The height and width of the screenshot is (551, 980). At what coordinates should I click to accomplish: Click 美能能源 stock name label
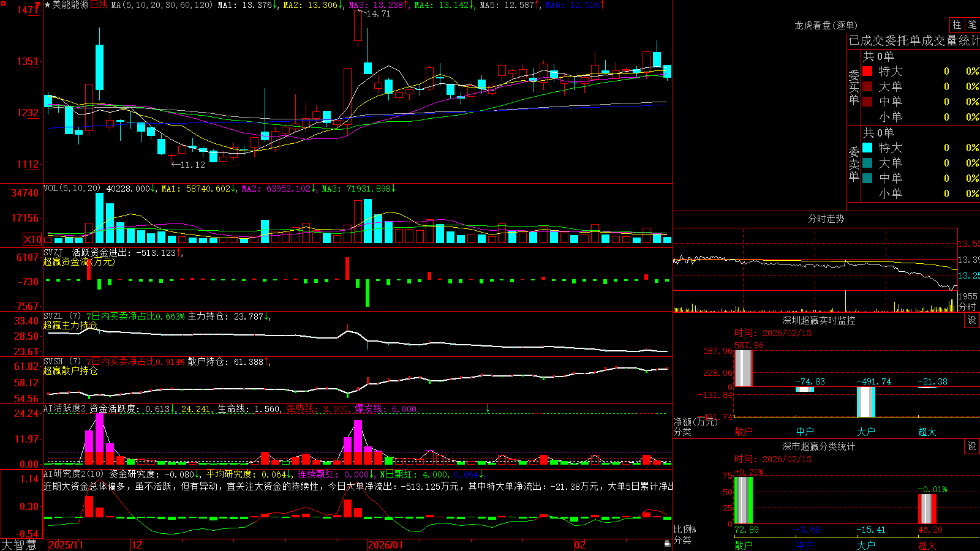(70, 5)
